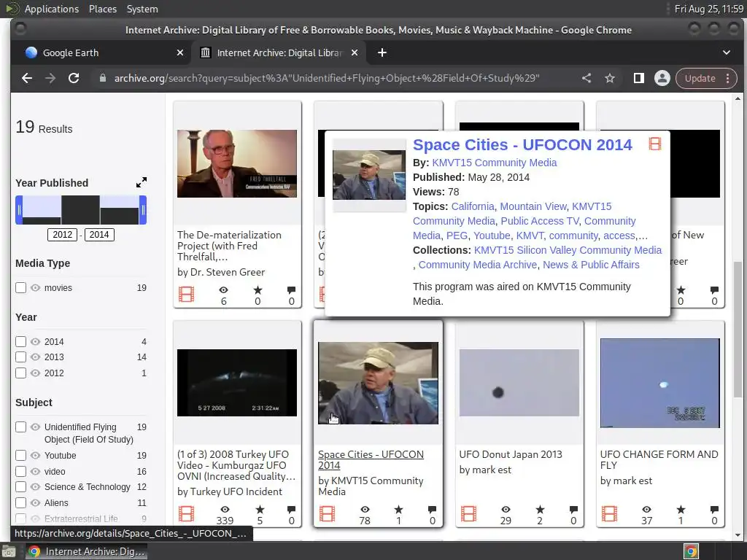Viewport: 747px width, 560px height.
Task: Open the Chrome profile avatar
Action: 662,78
